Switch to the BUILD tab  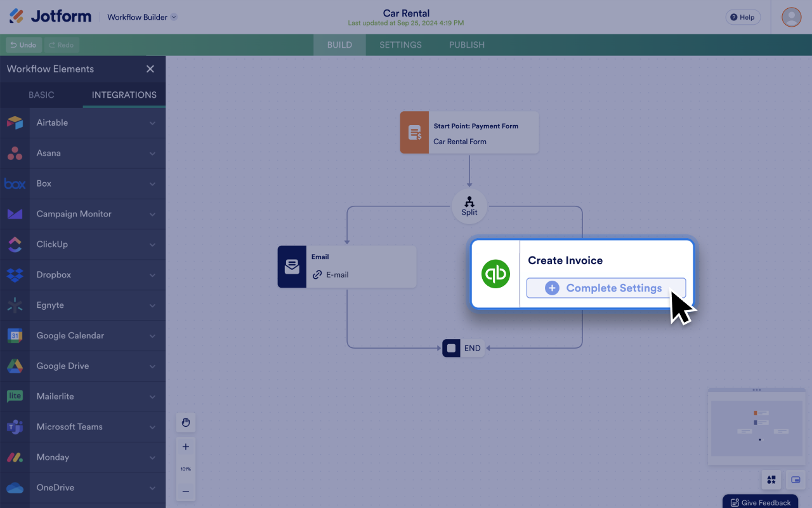tap(339, 45)
